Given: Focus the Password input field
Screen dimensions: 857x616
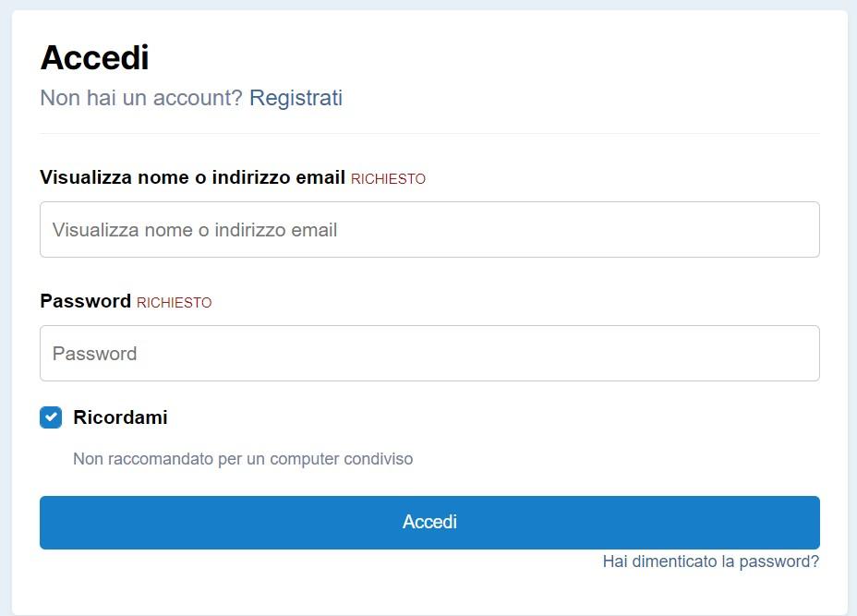Looking at the screenshot, I should coord(429,353).
